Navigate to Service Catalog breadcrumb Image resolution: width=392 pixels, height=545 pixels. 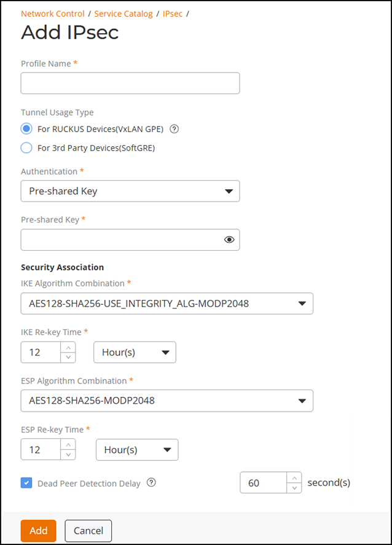pyautogui.click(x=123, y=14)
